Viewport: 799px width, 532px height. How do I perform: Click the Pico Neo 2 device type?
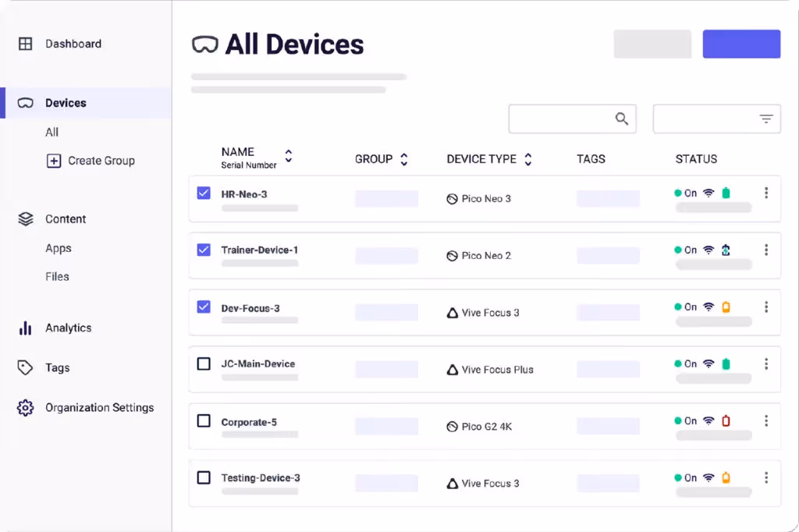coord(486,256)
